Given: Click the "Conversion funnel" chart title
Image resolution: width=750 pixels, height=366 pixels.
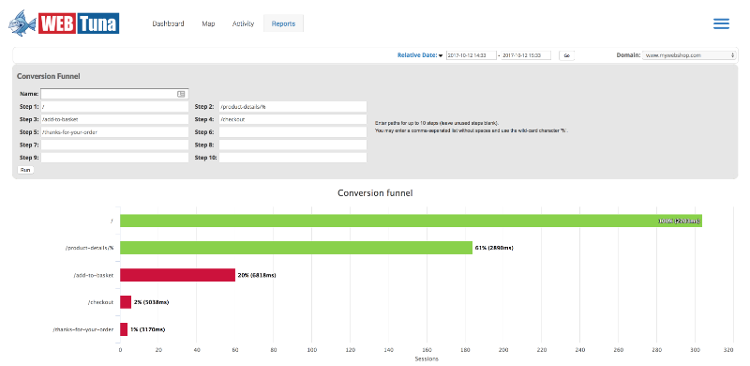Looking at the screenshot, I should click(x=375, y=193).
